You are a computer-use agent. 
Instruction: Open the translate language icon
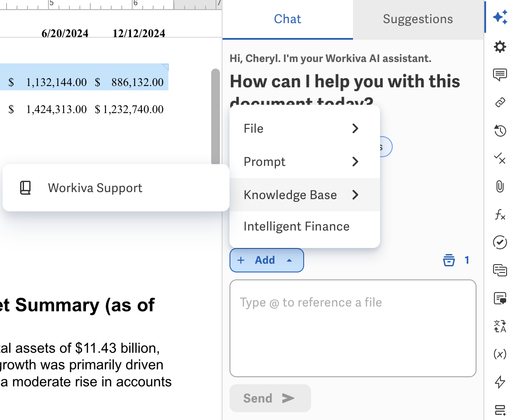(500, 326)
